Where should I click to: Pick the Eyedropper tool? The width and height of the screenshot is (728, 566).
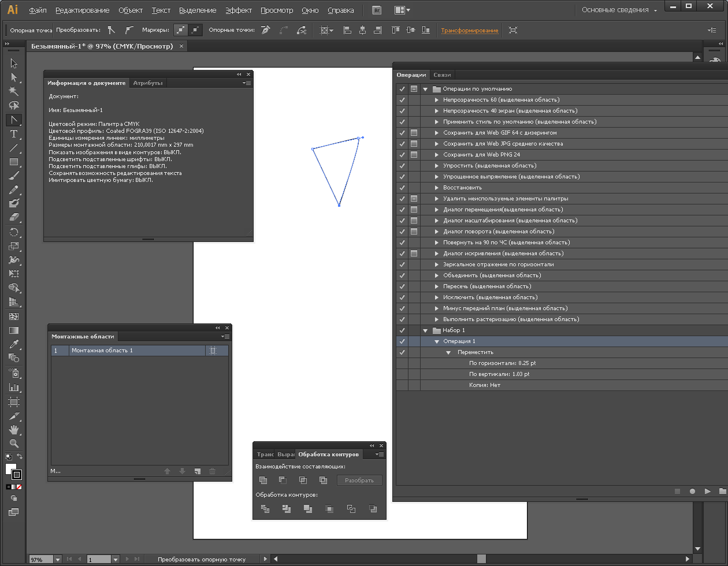tap(14, 344)
